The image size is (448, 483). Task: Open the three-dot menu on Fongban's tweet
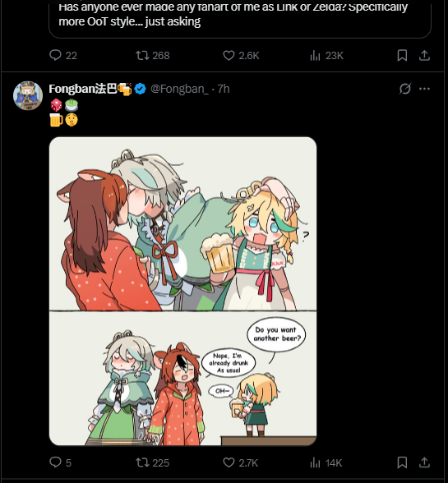(424, 89)
